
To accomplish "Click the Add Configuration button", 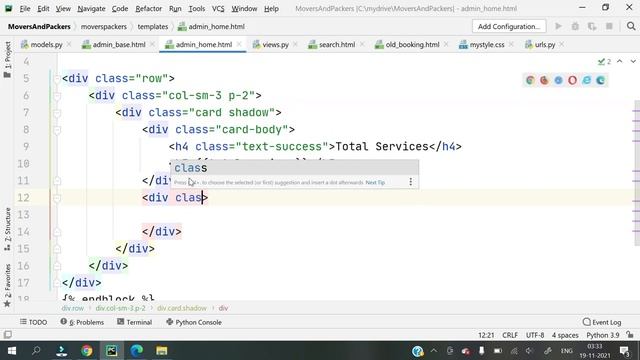I will pyautogui.click(x=509, y=26).
